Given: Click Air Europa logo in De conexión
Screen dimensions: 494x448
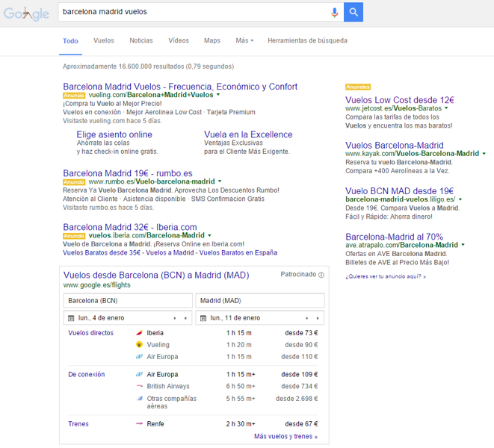Looking at the screenshot, I should pos(139,374).
